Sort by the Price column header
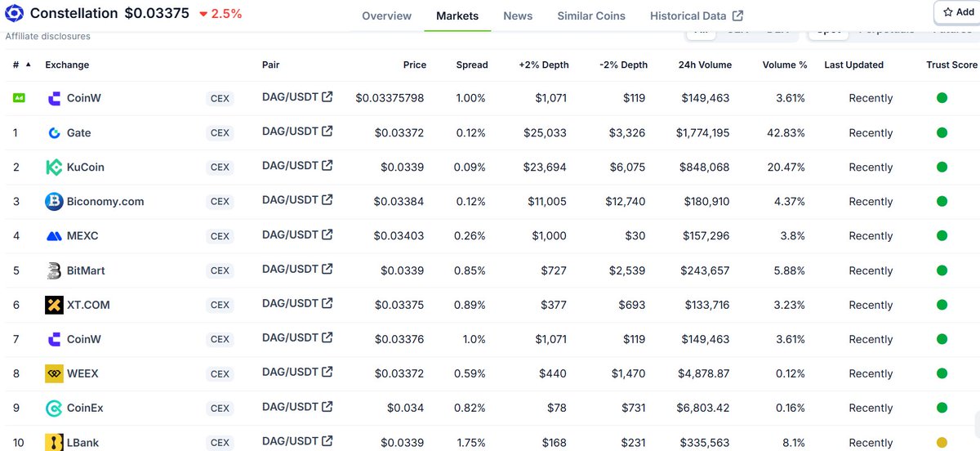 [415, 65]
